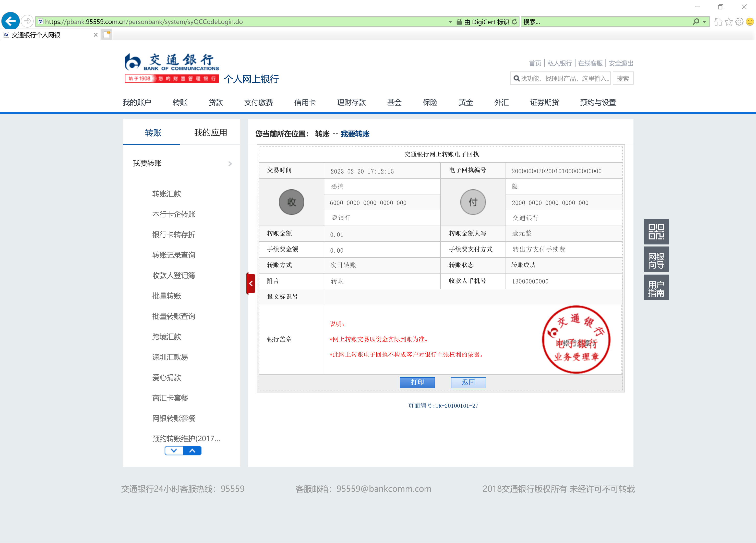Screen dimensions: 756x543
Task: Click the favorites star icon
Action: click(x=729, y=22)
